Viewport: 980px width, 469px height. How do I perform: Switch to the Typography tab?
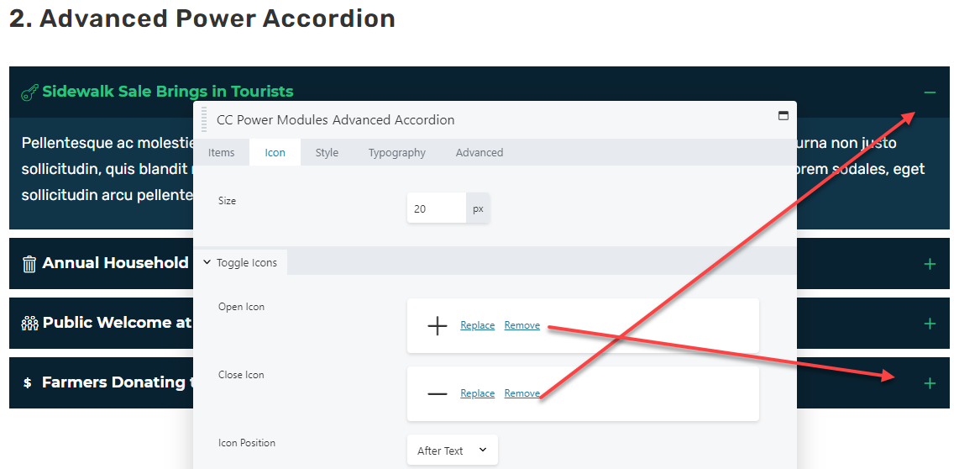397,153
